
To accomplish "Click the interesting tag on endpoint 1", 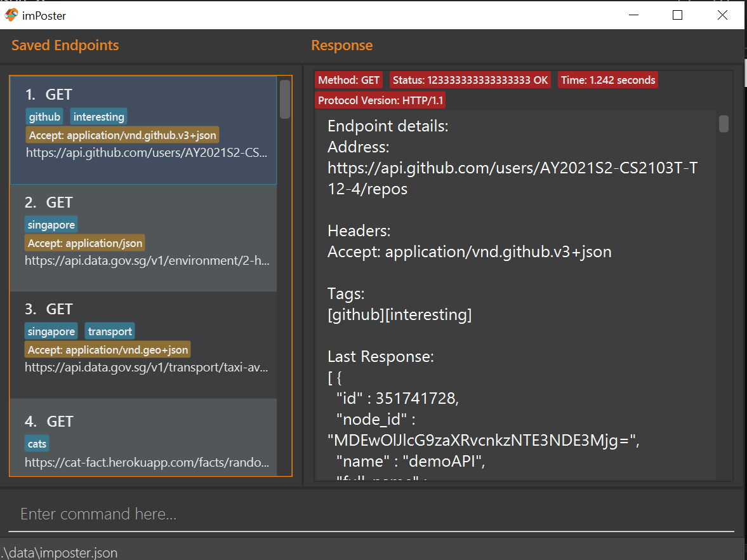I will 98,117.
